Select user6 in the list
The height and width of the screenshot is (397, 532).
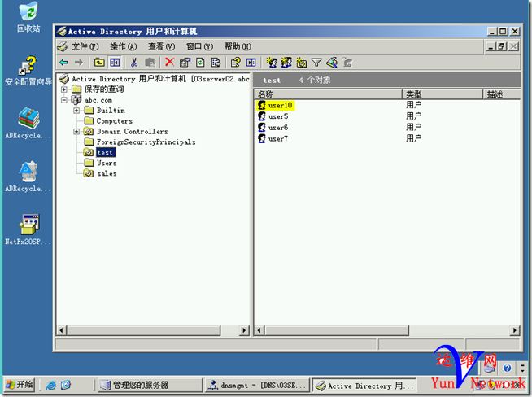[x=278, y=128]
